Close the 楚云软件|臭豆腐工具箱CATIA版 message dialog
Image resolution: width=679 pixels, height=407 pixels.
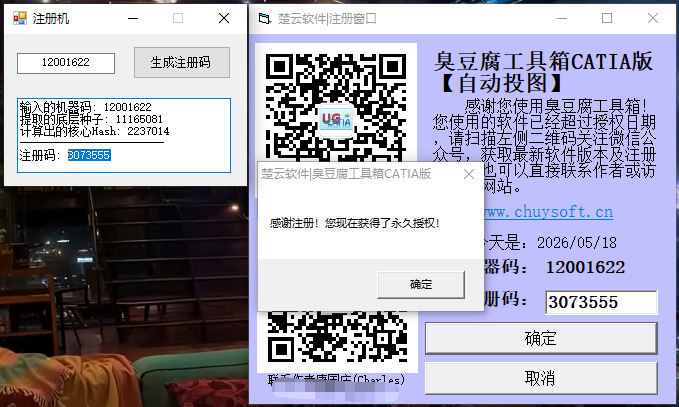(x=469, y=174)
